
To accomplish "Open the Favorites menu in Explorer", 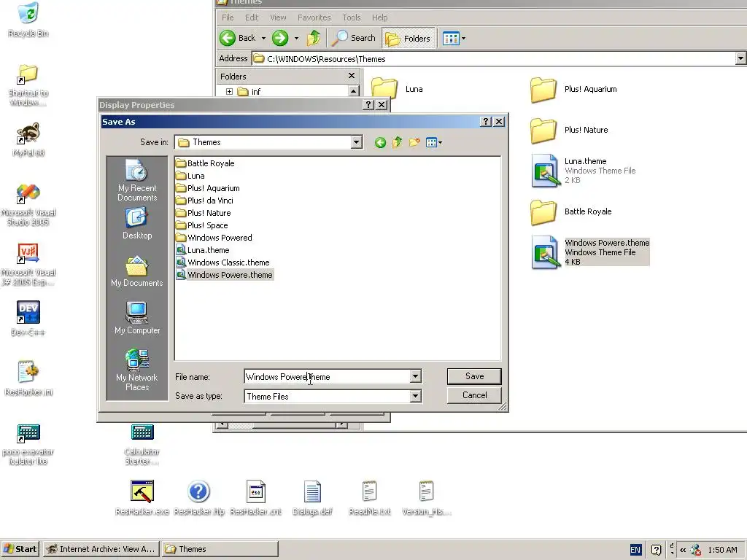I will pos(314,17).
